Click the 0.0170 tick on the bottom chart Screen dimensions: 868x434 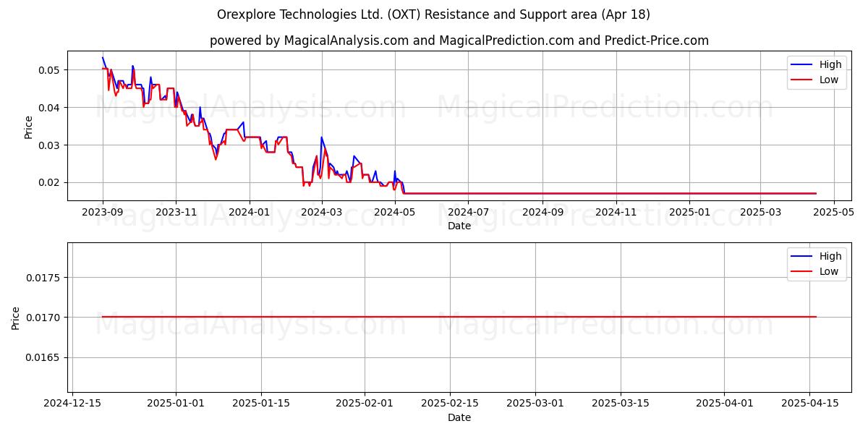(x=44, y=318)
